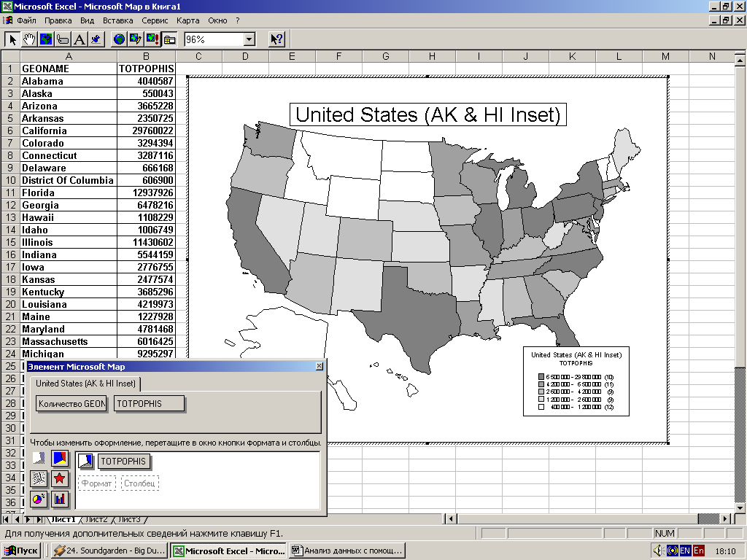Click the What's This help icon
The width and height of the screenshot is (747, 560).
pos(276,39)
